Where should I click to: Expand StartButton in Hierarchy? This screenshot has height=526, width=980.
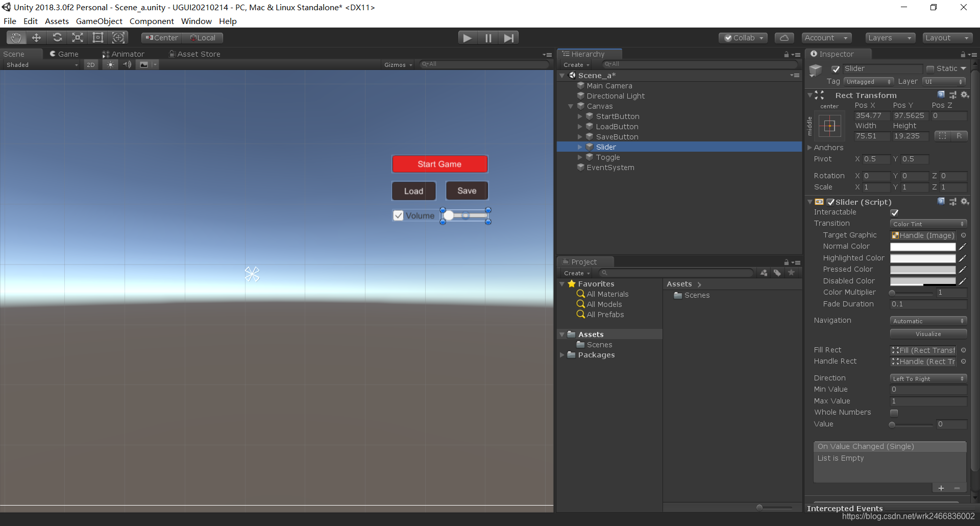(580, 116)
